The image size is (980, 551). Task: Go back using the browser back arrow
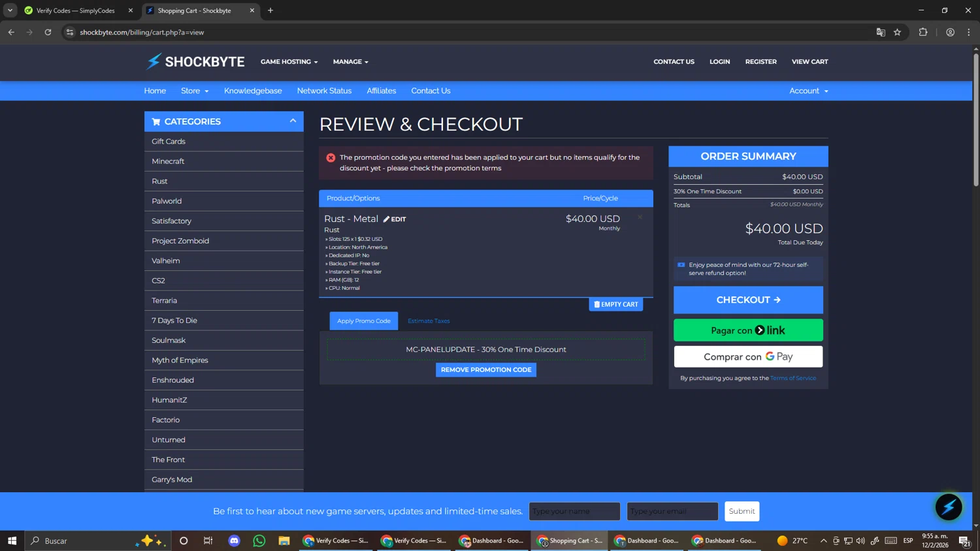click(11, 32)
